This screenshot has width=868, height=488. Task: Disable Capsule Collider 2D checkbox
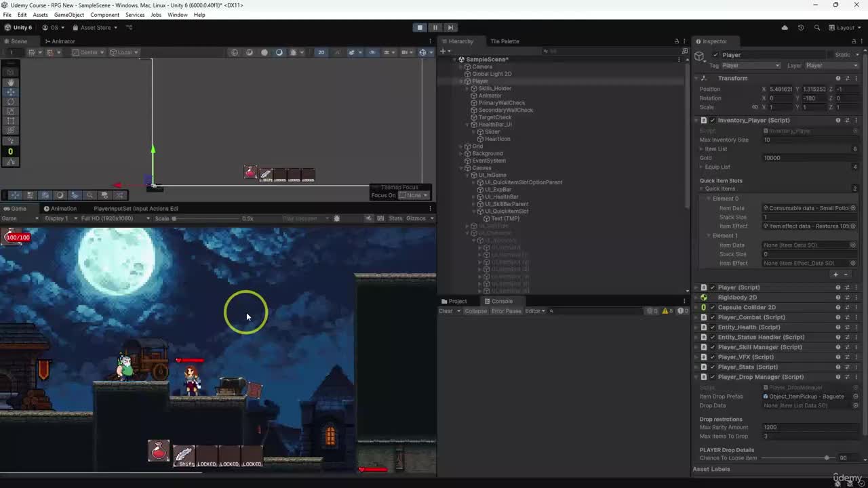tap(712, 307)
